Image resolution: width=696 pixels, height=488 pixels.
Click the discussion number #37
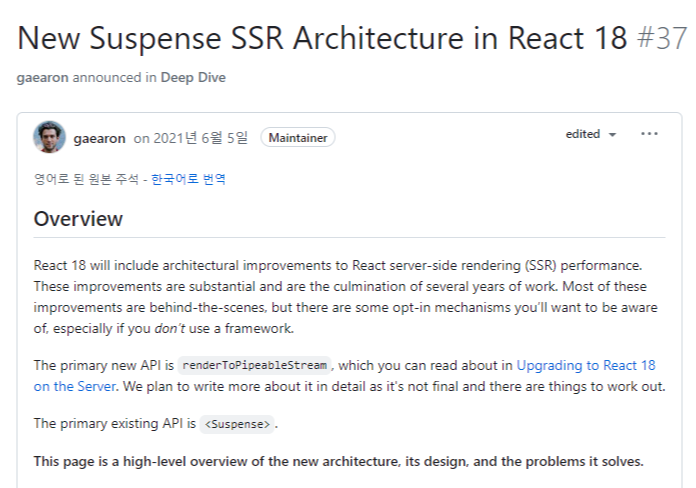click(662, 38)
